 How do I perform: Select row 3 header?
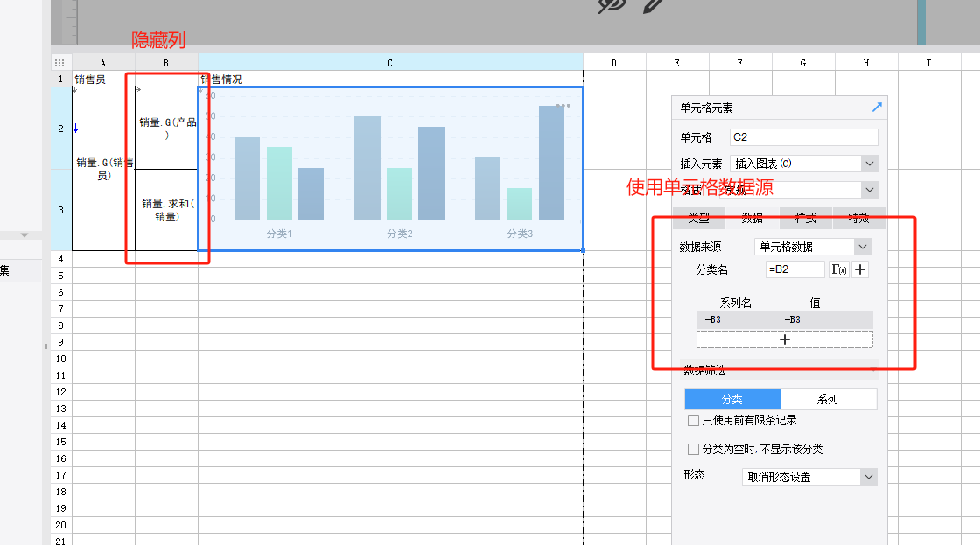pos(60,210)
